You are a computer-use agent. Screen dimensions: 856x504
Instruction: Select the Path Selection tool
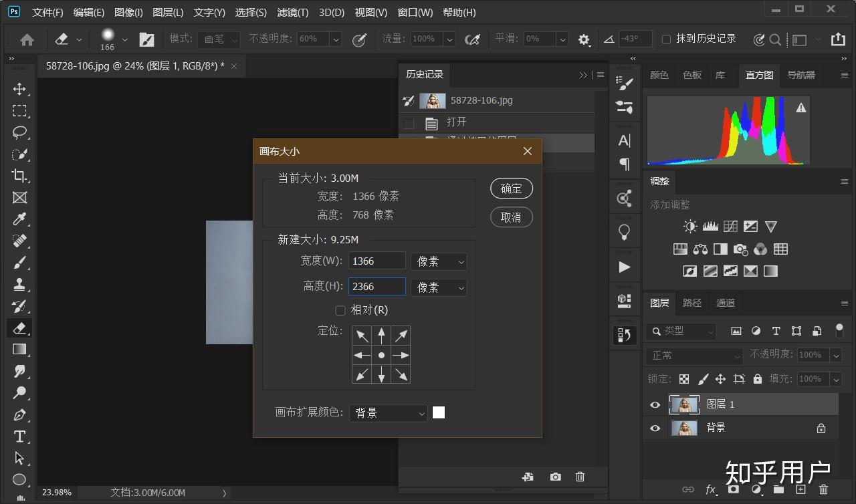point(19,459)
